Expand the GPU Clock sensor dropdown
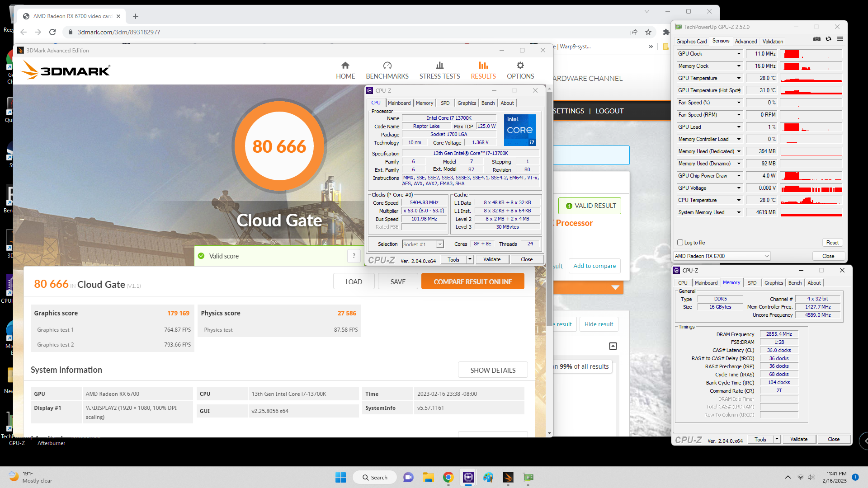 click(x=739, y=54)
